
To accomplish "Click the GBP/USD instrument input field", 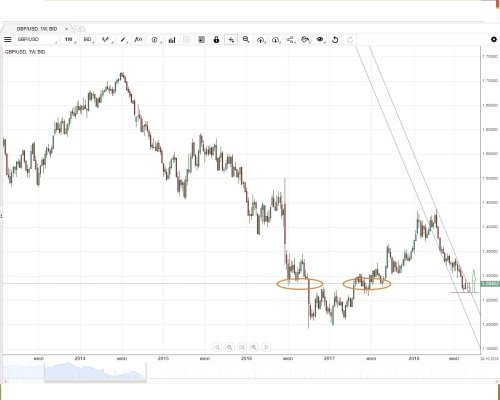I will point(36,40).
